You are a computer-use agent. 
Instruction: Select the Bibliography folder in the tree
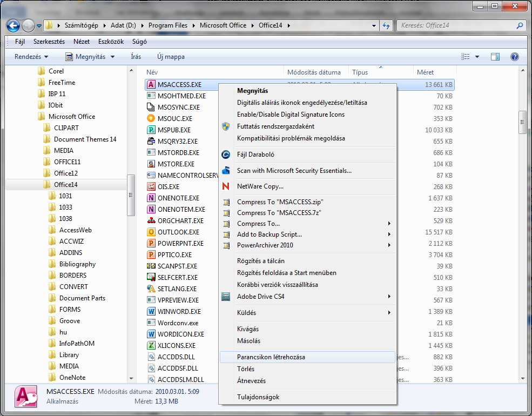pos(77,264)
